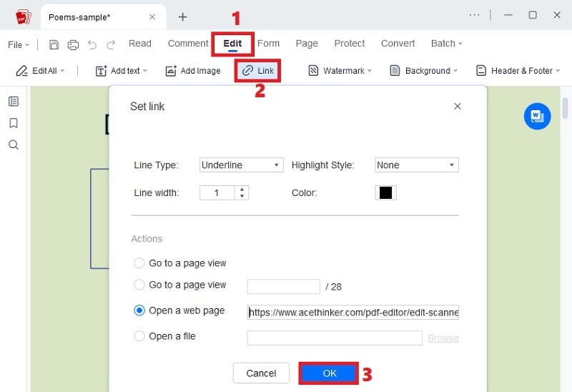Increase Line width with up arrow
Screen dimensions: 572x392
coord(242,190)
